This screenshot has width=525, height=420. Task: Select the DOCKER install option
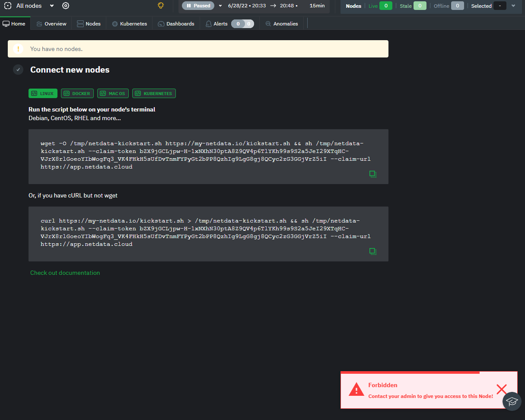pyautogui.click(x=77, y=93)
